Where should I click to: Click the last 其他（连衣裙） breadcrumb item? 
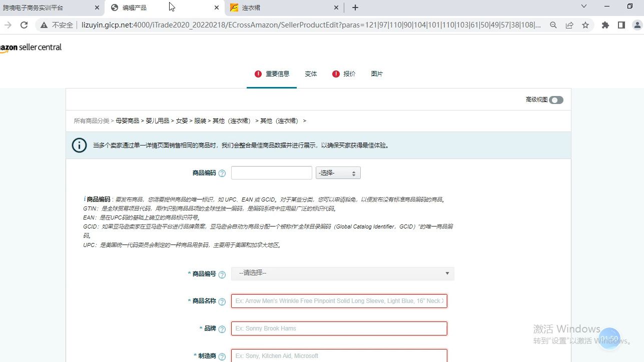(280, 121)
